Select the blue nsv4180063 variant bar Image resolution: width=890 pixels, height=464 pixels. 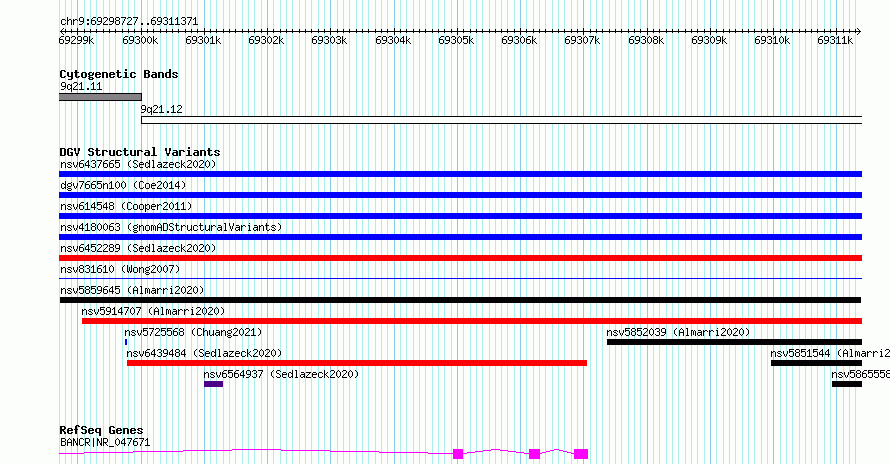point(460,237)
